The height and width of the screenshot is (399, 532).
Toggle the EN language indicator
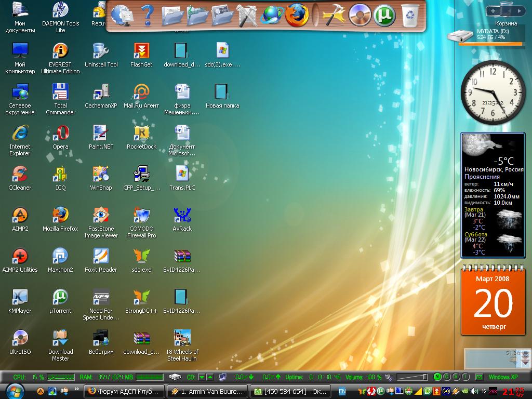point(342,391)
